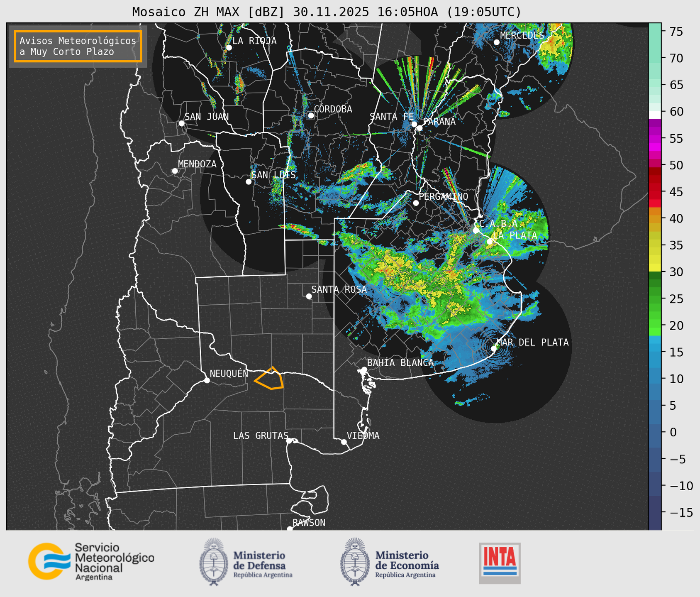
Task: Click the magenta 55 dBZ colorbar band
Action: [x=655, y=139]
